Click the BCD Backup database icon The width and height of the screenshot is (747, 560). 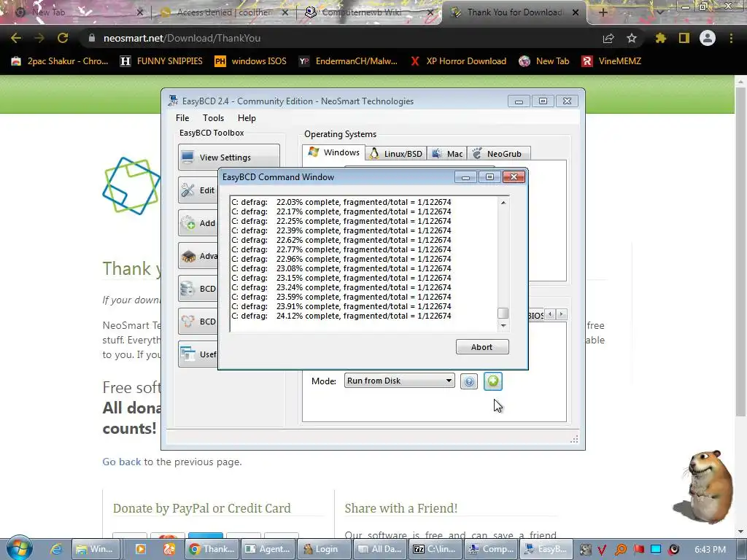pyautogui.click(x=187, y=289)
